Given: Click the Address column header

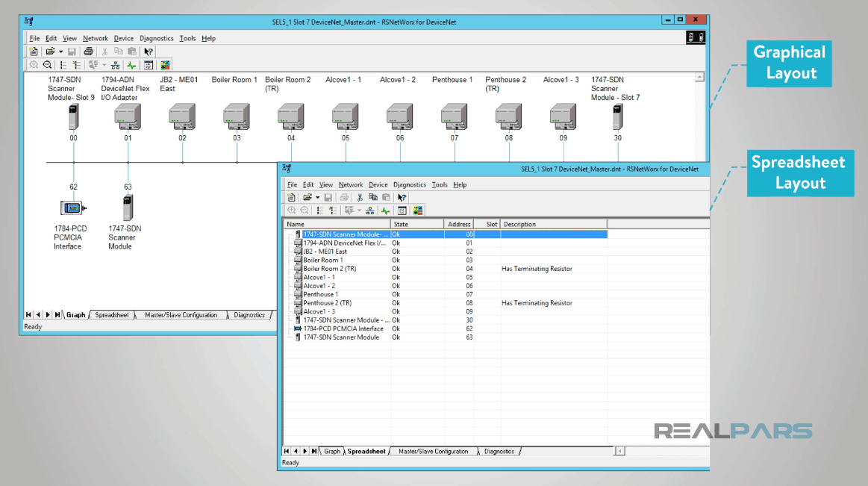Looking at the screenshot, I should [x=459, y=224].
